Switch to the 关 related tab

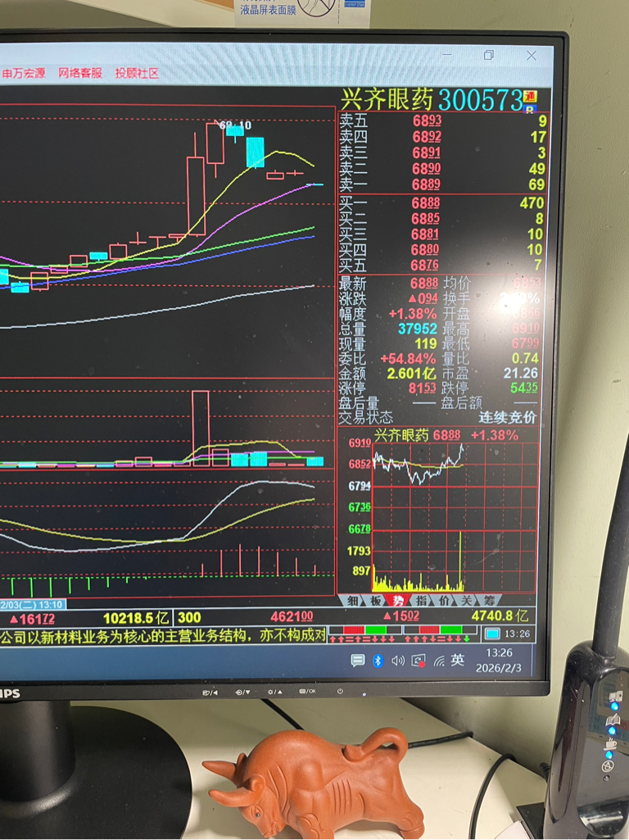coord(466,601)
